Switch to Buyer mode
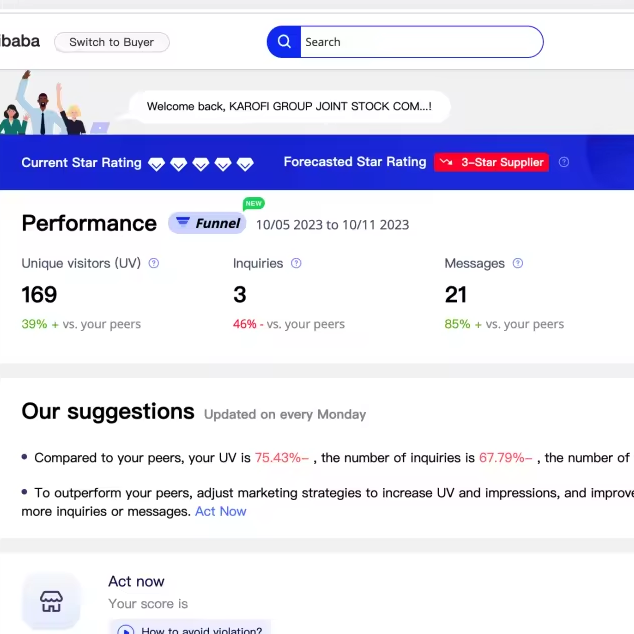This screenshot has height=634, width=634. coord(112,42)
